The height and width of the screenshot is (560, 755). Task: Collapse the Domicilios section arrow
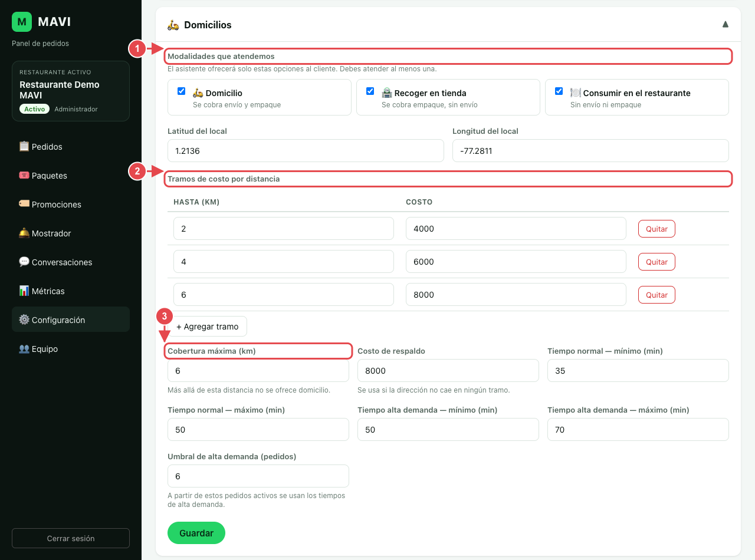(726, 24)
